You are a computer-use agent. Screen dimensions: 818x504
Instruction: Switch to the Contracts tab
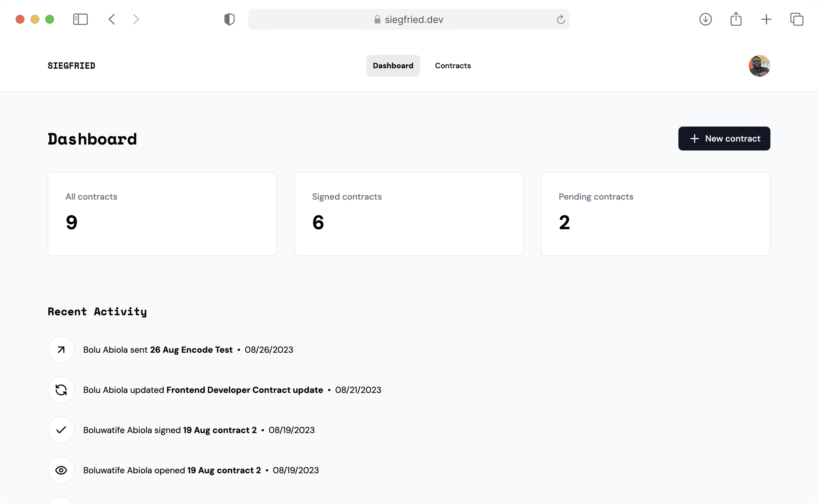click(x=452, y=65)
